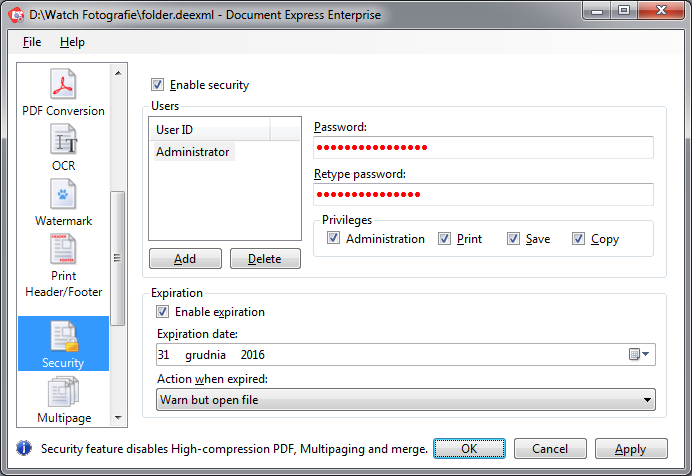692x476 pixels.
Task: Select the OCR settings icon
Action: (63, 139)
